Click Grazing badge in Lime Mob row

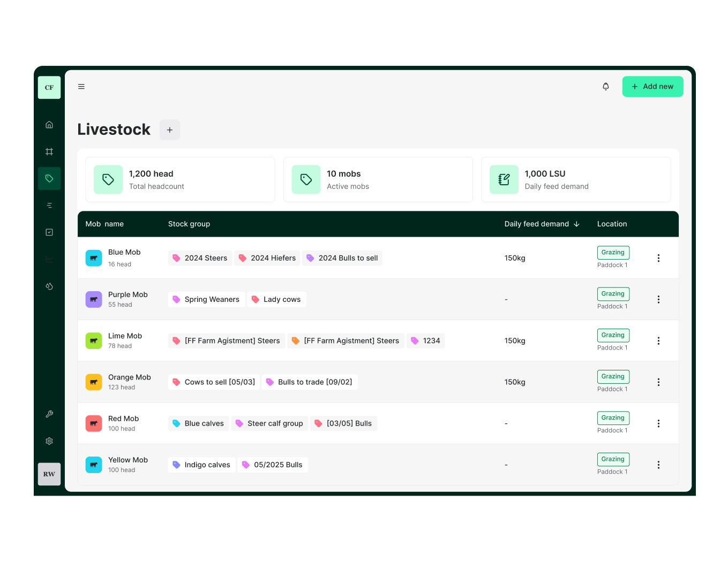pos(613,335)
